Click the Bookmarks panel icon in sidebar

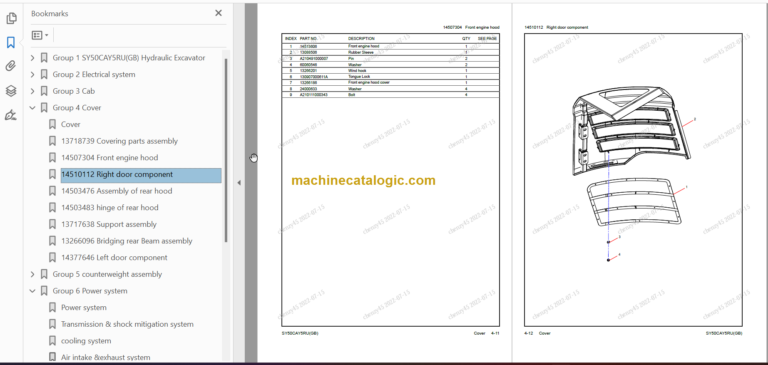tap(11, 43)
